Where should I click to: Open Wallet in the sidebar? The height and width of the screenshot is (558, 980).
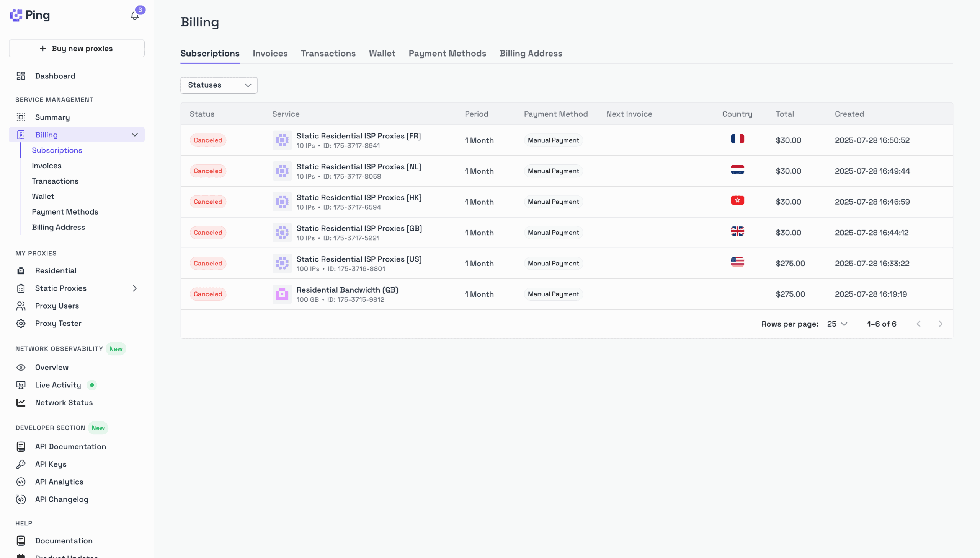tap(43, 197)
